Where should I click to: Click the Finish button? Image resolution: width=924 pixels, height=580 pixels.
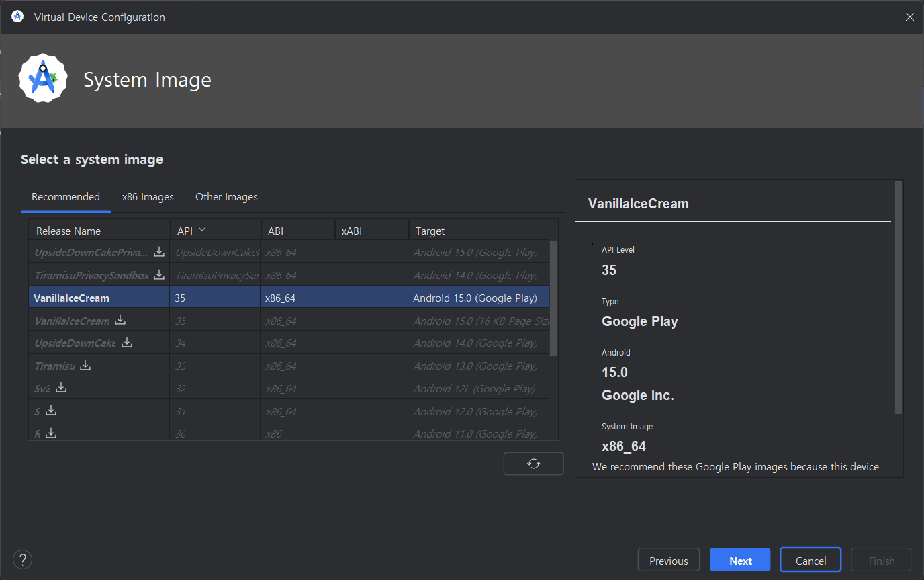coord(881,561)
